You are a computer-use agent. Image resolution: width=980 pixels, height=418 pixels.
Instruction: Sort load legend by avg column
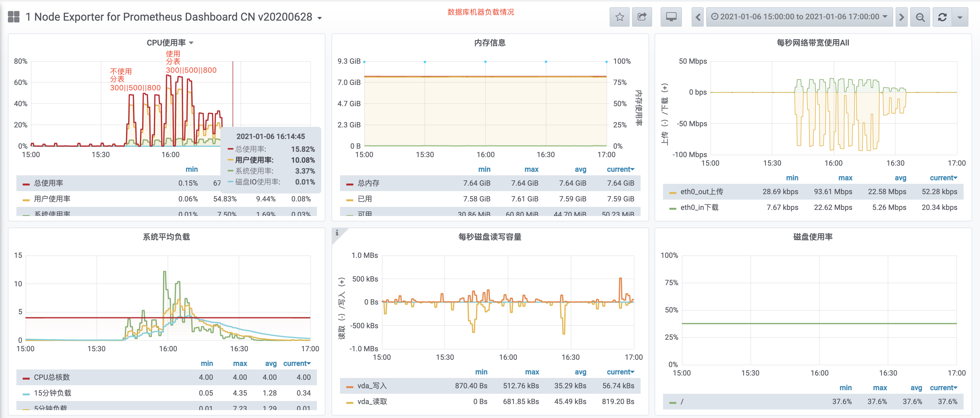click(x=271, y=364)
